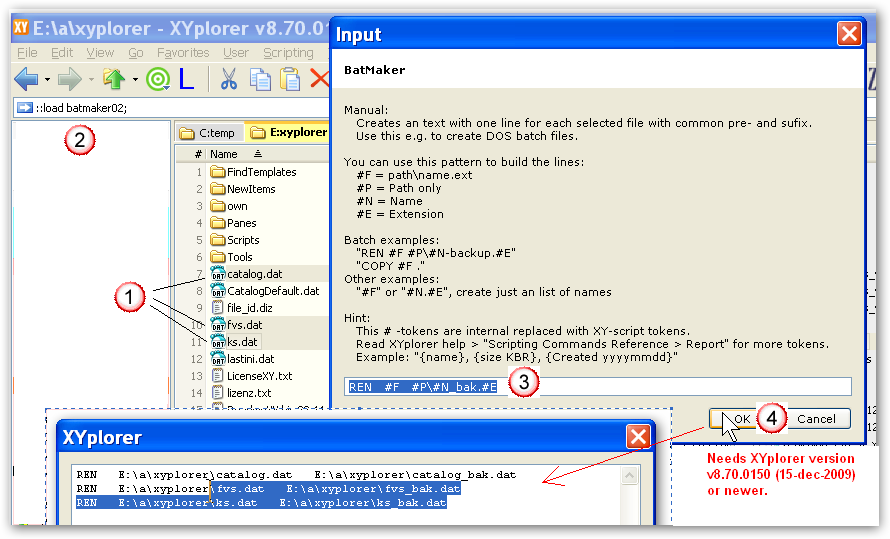
Task: Switch to the C:temp tab
Action: 208,133
